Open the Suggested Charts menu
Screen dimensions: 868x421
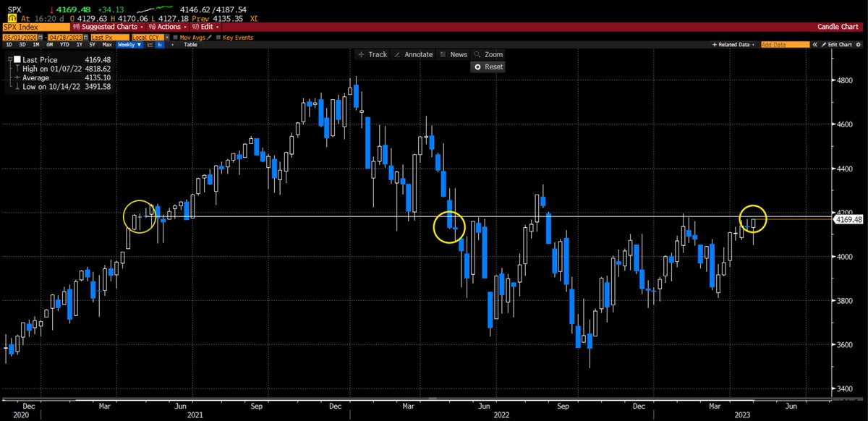[x=109, y=27]
